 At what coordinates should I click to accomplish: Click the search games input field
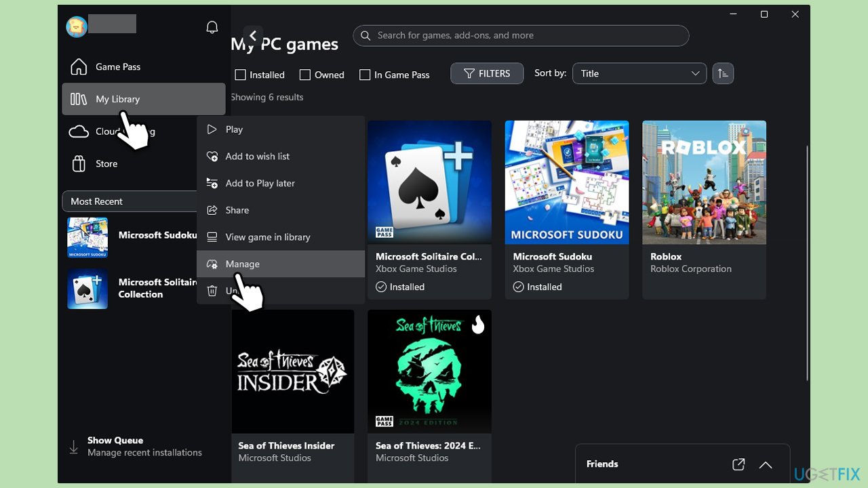click(521, 35)
